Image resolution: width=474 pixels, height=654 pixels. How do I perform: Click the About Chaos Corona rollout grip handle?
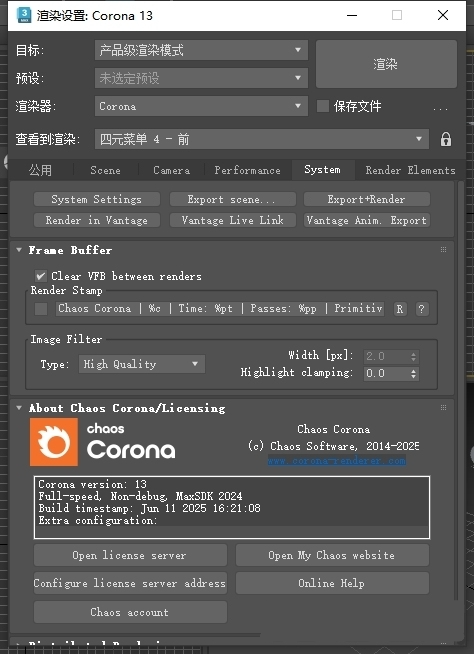click(444, 407)
